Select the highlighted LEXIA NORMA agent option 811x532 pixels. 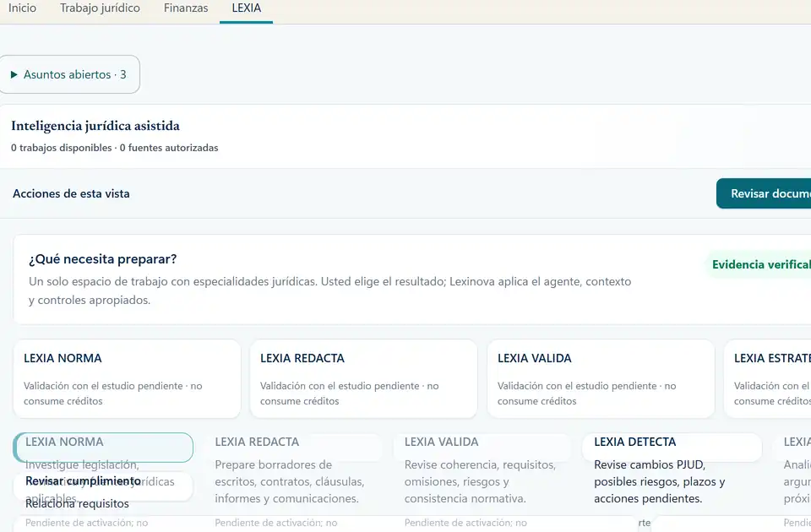coord(103,448)
